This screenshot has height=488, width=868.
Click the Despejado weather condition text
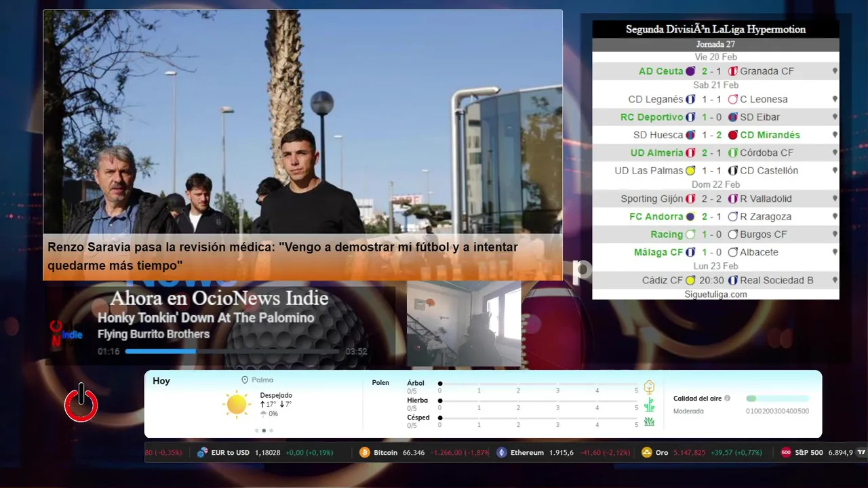[x=276, y=395]
